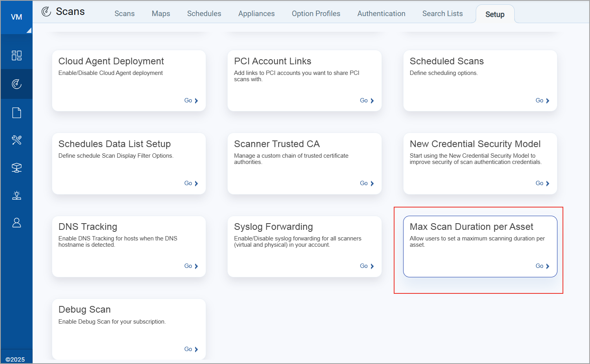Open the Reports document icon in sidebar

(x=16, y=113)
